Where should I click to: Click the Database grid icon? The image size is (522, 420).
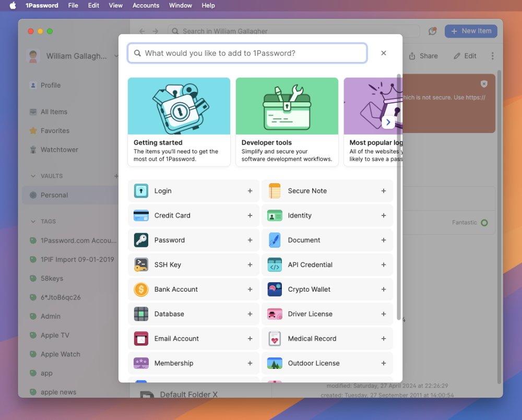pos(141,314)
